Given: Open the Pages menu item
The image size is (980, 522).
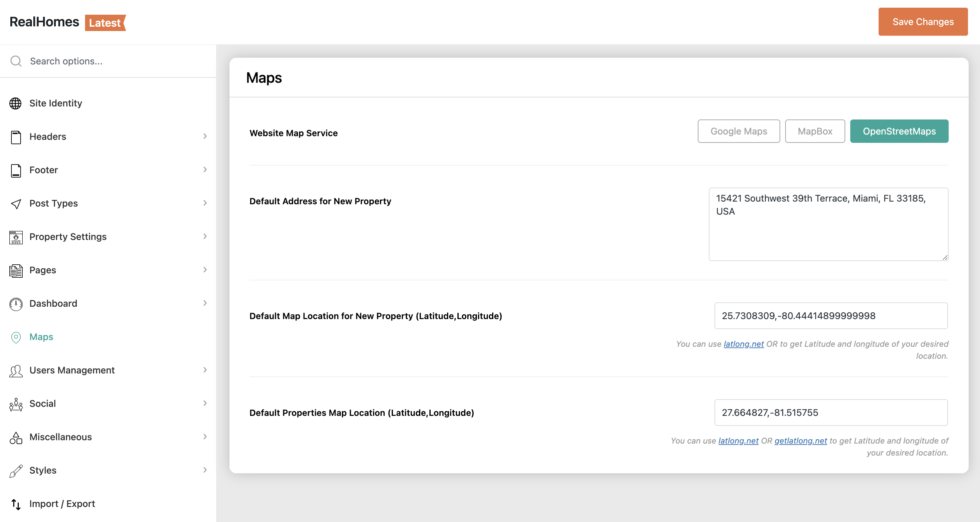Looking at the screenshot, I should [x=43, y=270].
